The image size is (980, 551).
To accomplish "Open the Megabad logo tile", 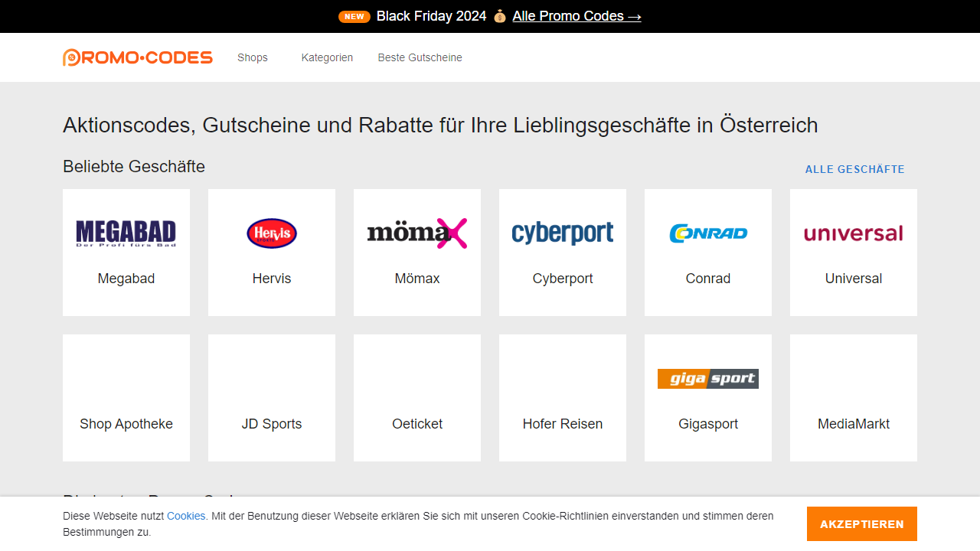I will [126, 233].
